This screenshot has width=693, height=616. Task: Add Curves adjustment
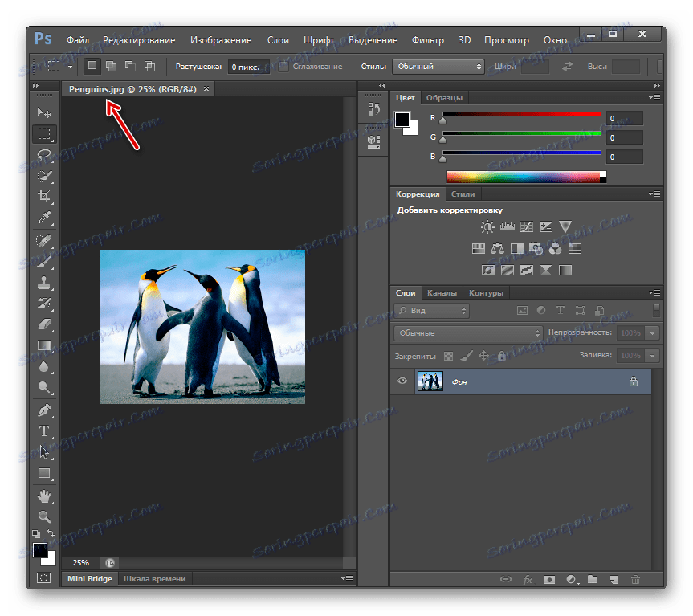[527, 227]
